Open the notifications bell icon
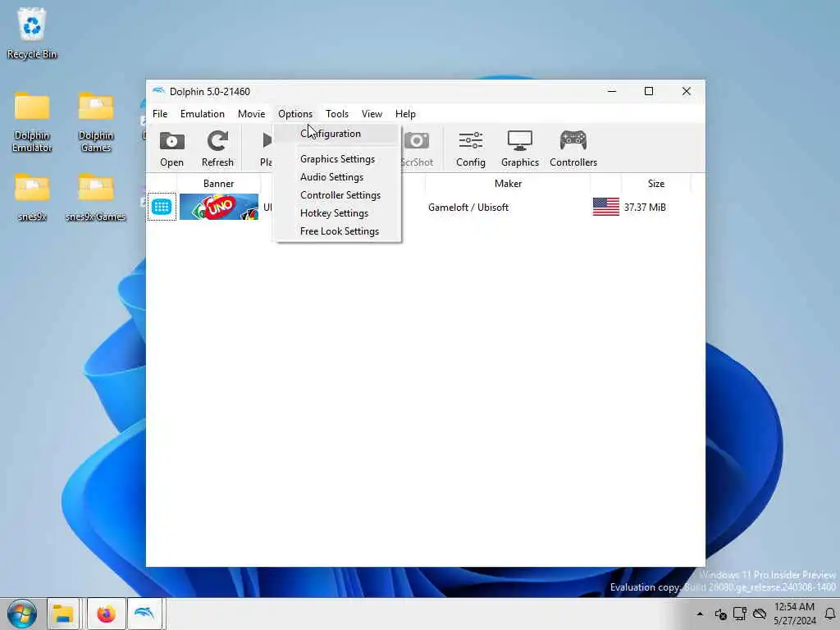This screenshot has height=630, width=840. tap(830, 614)
